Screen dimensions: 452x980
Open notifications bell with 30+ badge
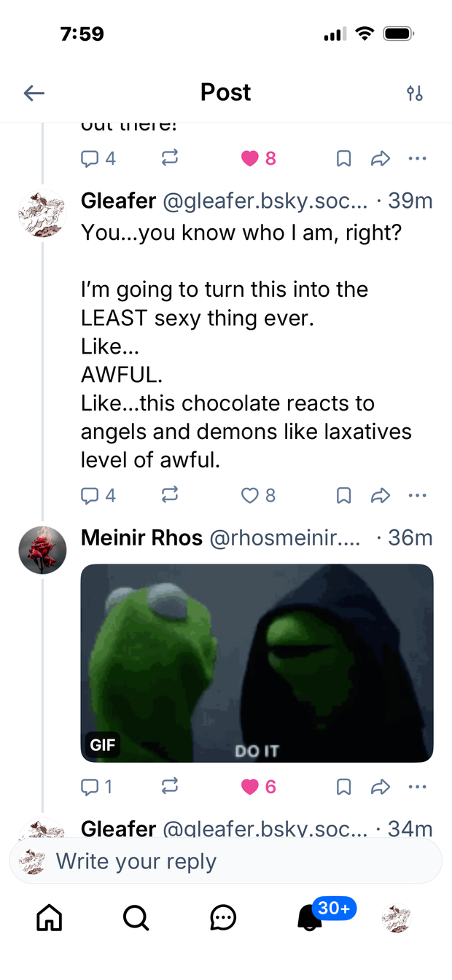click(x=311, y=917)
